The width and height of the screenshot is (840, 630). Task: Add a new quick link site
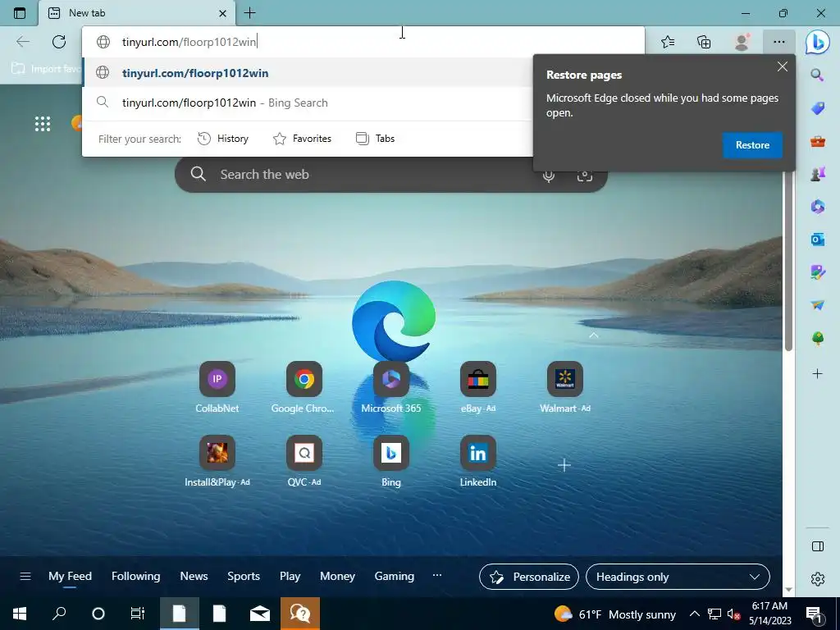[564, 465]
